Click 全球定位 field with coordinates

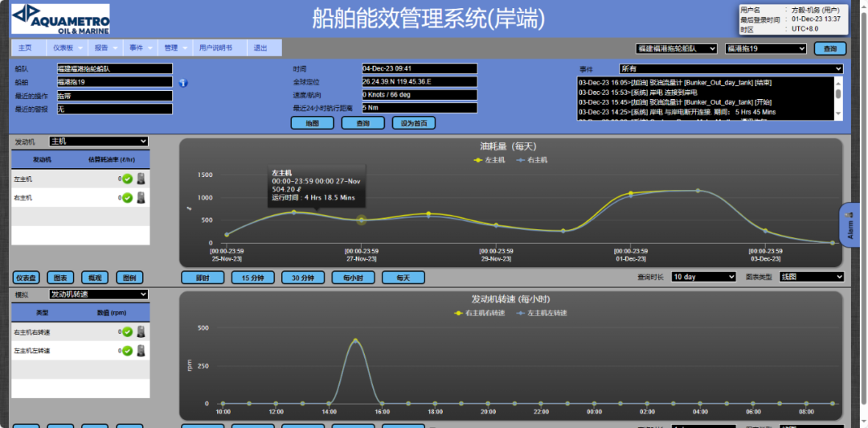click(419, 81)
